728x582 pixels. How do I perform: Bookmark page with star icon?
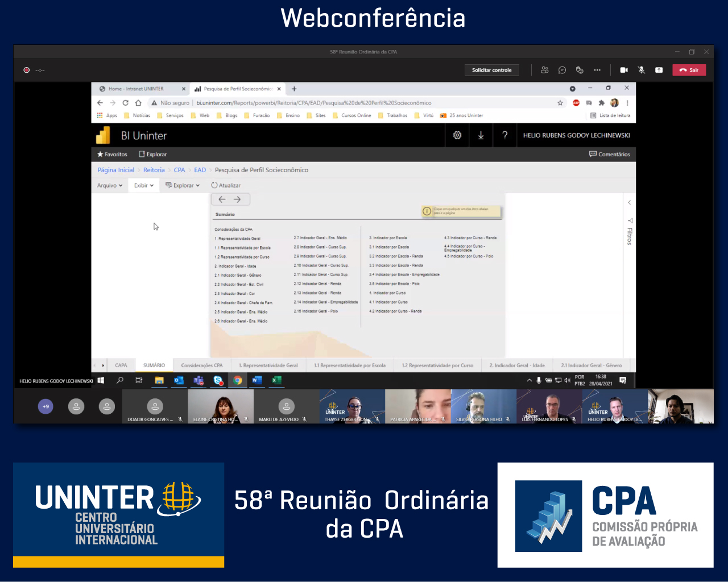pyautogui.click(x=560, y=103)
